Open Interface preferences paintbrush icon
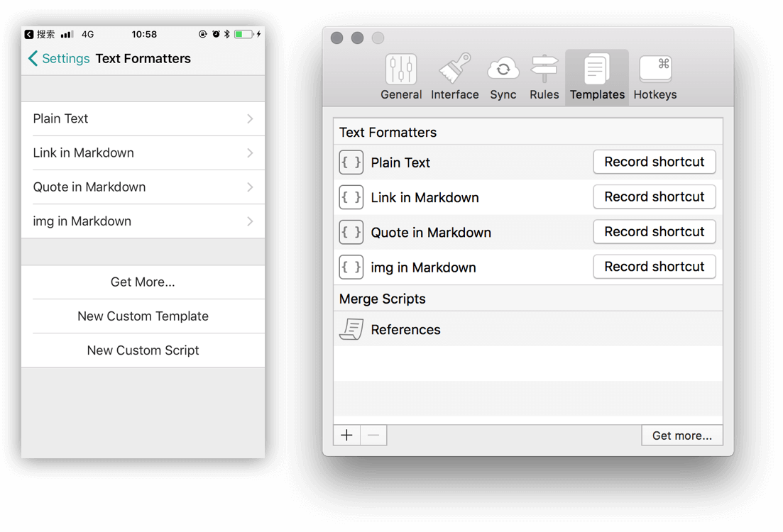 [x=454, y=70]
